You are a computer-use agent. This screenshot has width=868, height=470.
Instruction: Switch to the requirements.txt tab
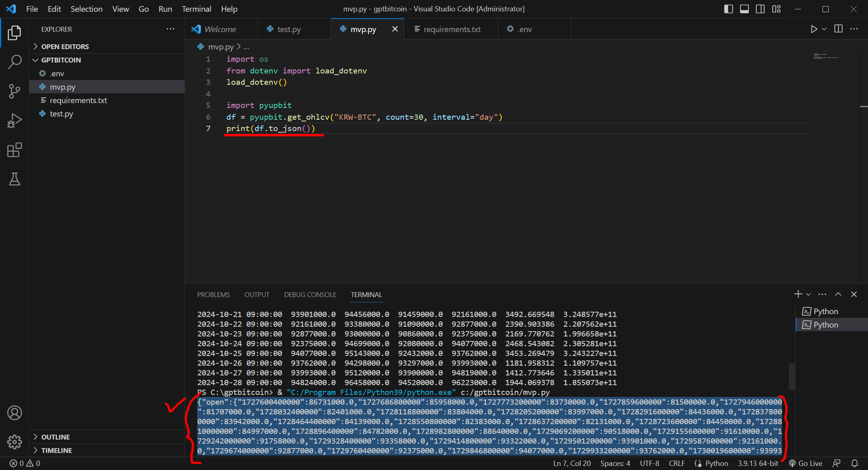point(452,29)
